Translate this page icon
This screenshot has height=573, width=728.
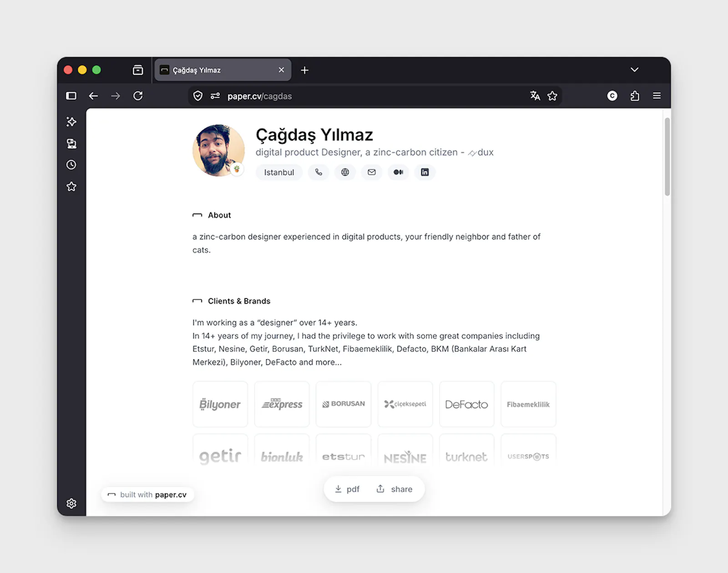(x=535, y=95)
